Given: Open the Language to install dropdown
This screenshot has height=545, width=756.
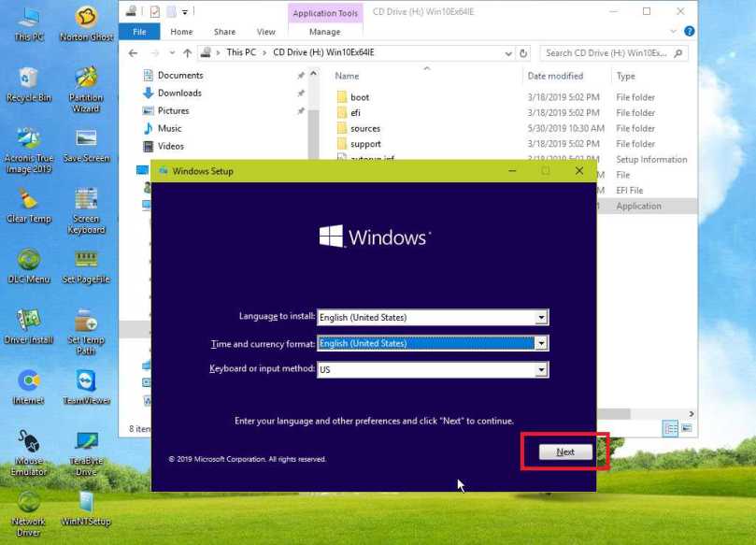Looking at the screenshot, I should pyautogui.click(x=541, y=317).
